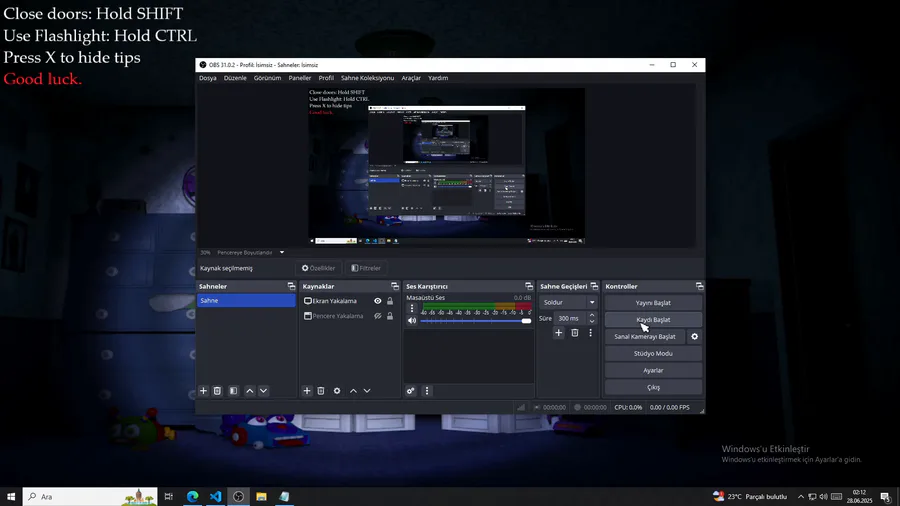Open Microsoft Edge from the taskbar
The image size is (900, 506).
[x=192, y=497]
